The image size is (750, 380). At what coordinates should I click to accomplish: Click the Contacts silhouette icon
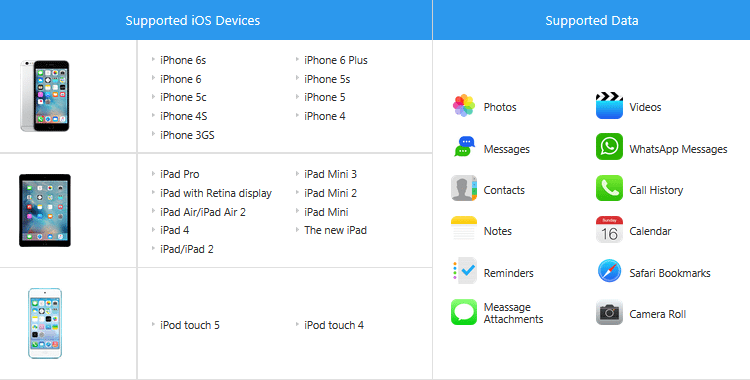(x=463, y=188)
